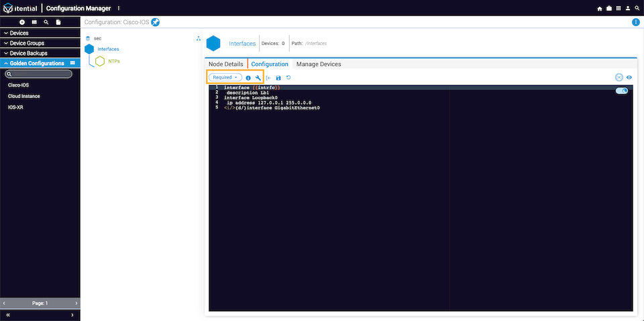
Task: Go to the home page icon
Action: pyautogui.click(x=600, y=8)
